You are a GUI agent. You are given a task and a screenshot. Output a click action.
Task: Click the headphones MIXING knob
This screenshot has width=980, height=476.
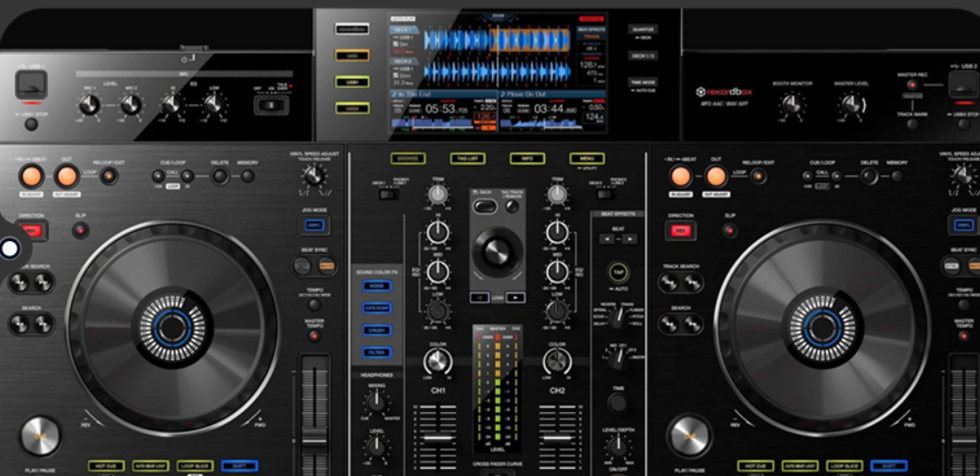376,402
